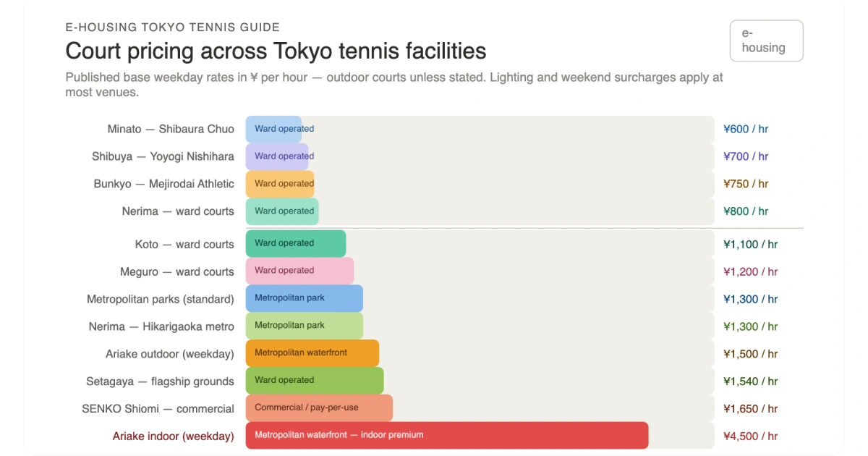Select the pink Meguro ward courts bar
Viewport: 868px width, 456px height.
coord(299,271)
